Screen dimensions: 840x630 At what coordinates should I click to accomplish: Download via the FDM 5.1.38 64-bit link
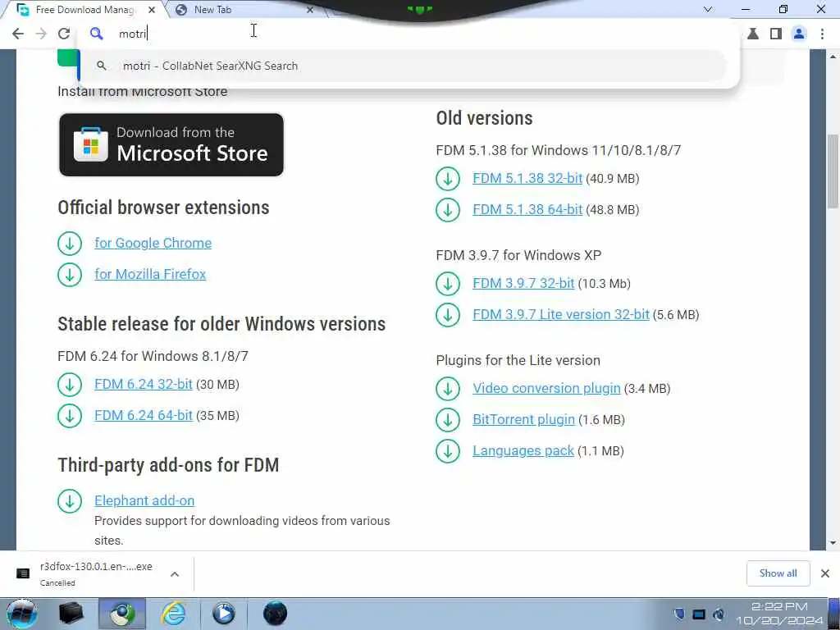pyautogui.click(x=527, y=209)
